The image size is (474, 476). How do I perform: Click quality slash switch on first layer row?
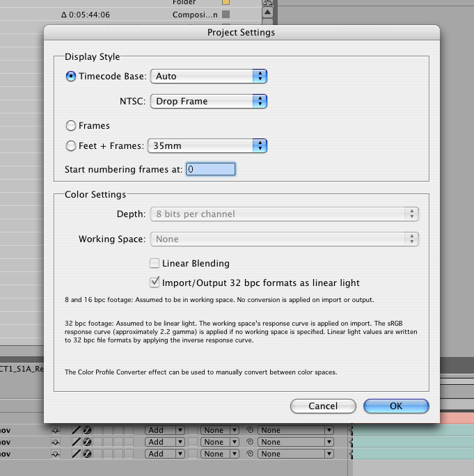click(x=76, y=430)
